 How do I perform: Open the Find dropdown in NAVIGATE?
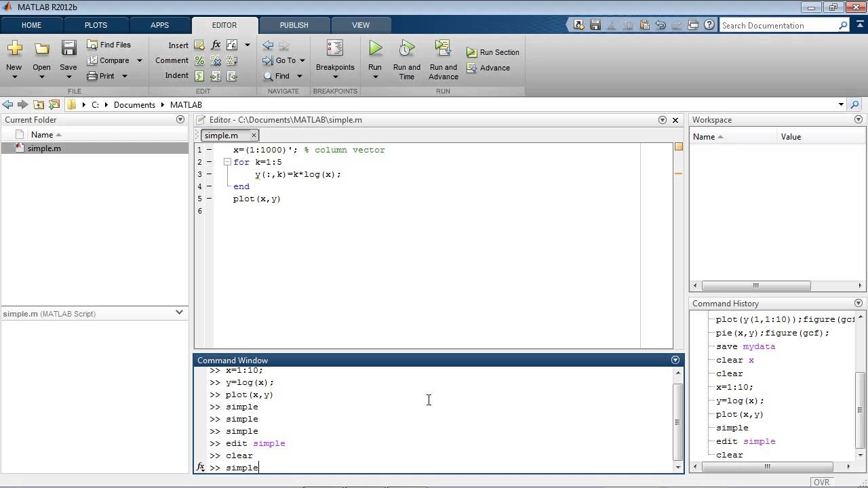click(x=299, y=76)
